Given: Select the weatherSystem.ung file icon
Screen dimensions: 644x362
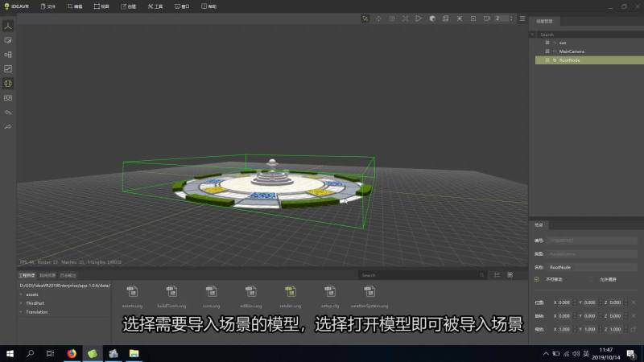Looking at the screenshot, I should pos(369,292).
